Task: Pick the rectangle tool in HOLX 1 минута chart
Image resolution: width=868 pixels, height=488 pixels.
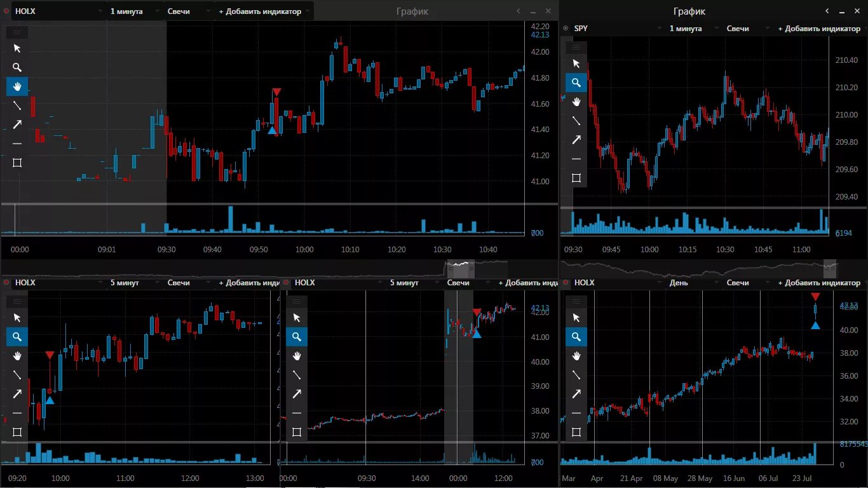Action: 17,163
